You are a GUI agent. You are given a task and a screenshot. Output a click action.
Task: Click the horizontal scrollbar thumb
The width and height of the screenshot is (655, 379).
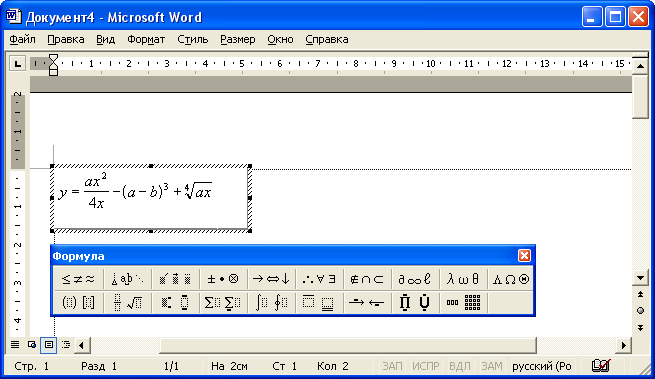click(x=348, y=345)
